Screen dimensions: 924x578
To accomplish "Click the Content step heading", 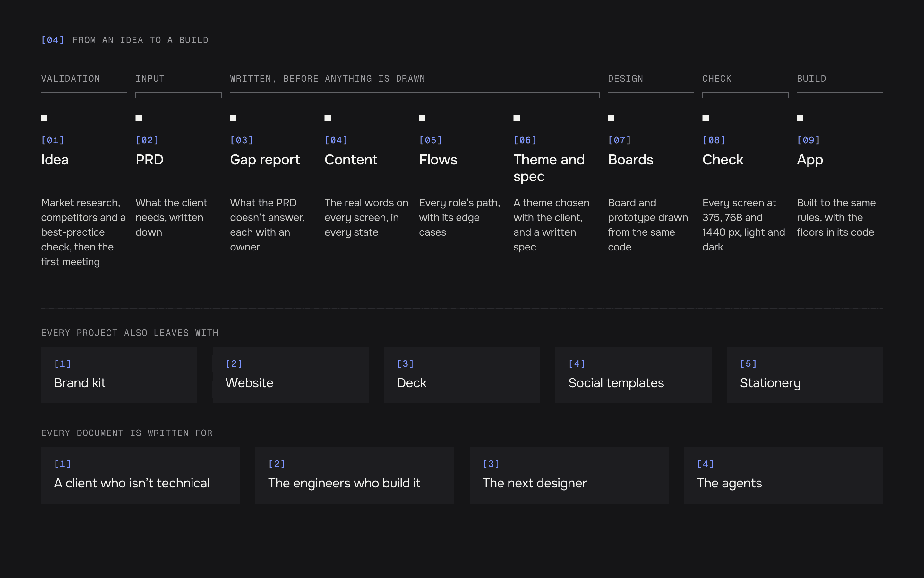I will coord(351,160).
